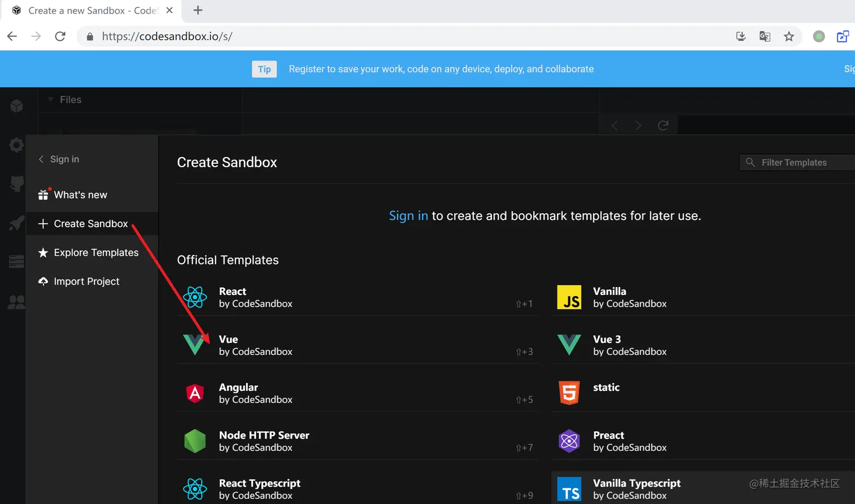Open a new browser tab with plus icon
The height and width of the screenshot is (504, 855).
[198, 10]
